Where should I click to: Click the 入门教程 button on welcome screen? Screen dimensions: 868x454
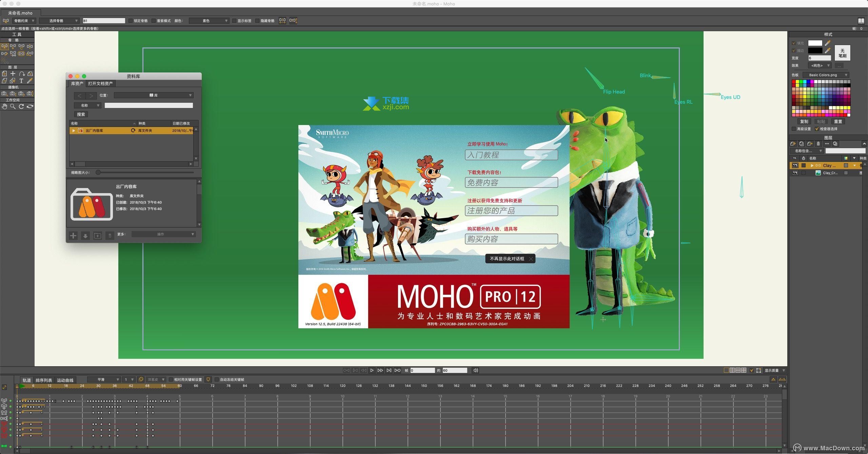511,155
